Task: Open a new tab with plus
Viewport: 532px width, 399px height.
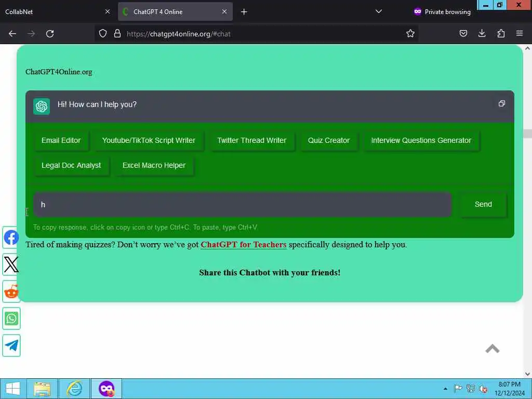Action: 244,12
